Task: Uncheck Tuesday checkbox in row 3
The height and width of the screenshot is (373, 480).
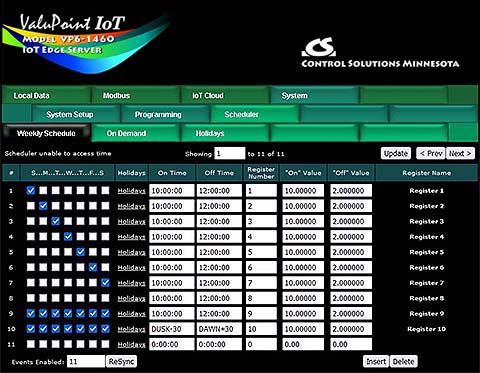Action: [56, 221]
